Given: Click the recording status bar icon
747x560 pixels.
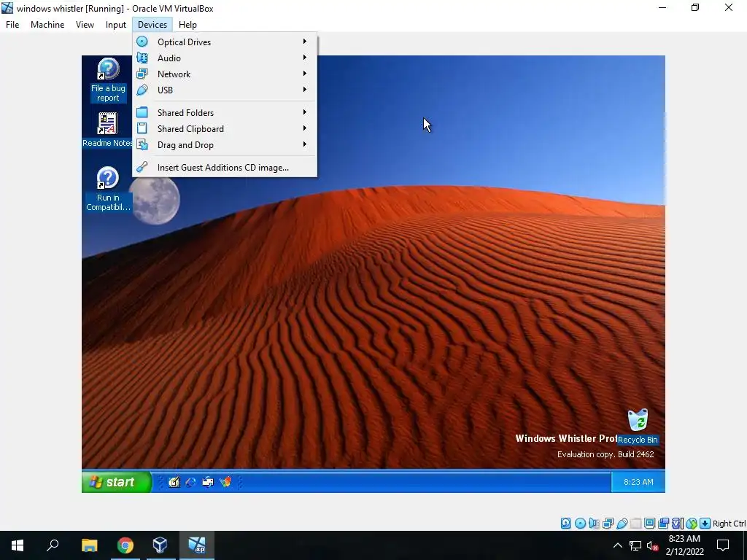Looking at the screenshot, I should click(663, 524).
